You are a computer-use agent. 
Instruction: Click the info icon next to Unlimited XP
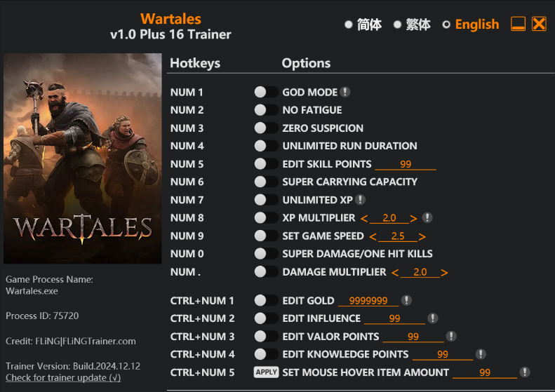[x=360, y=200]
